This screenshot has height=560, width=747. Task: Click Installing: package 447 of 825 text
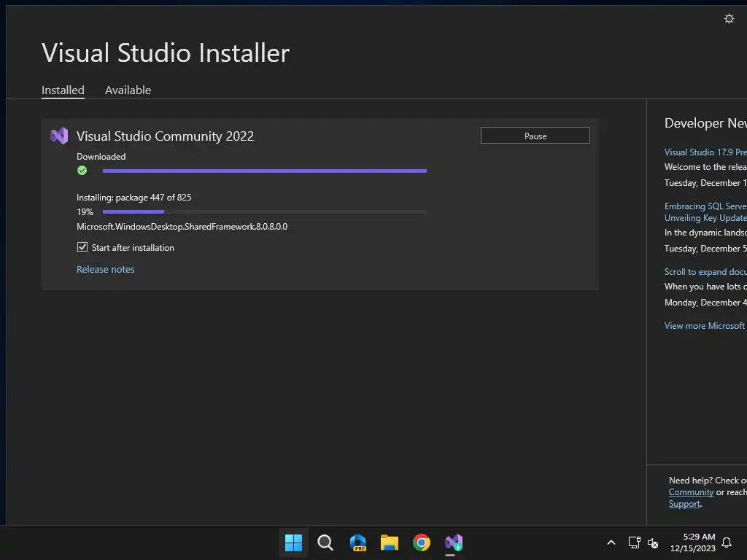tap(134, 197)
